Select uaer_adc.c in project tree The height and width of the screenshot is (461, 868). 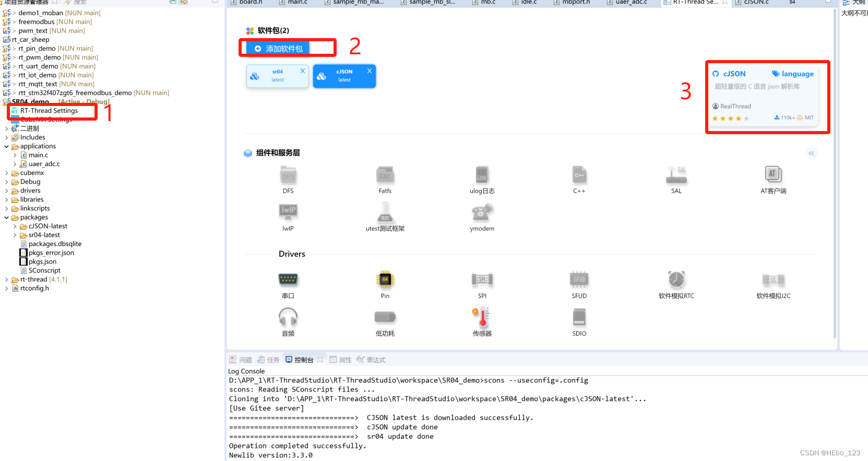(x=44, y=164)
